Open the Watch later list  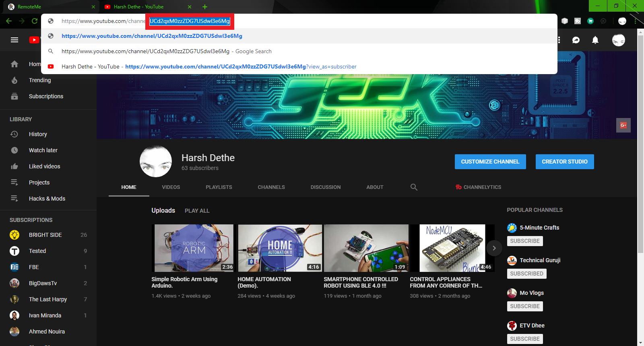(48, 150)
